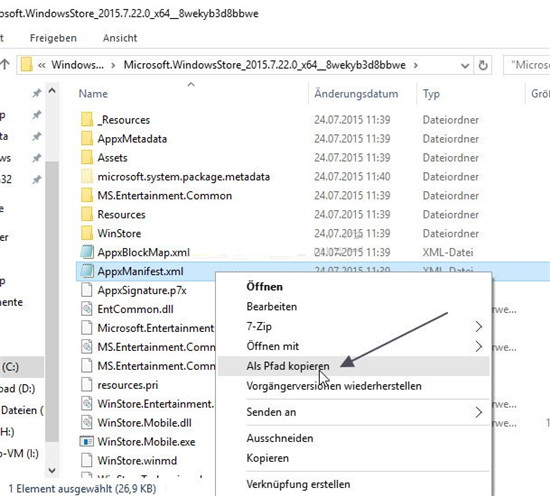Open the _Resources folder icon
The width and height of the screenshot is (550, 496).
click(87, 120)
